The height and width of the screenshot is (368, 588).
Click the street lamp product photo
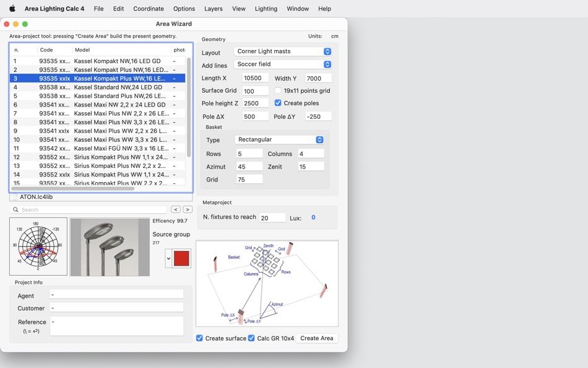pos(110,247)
